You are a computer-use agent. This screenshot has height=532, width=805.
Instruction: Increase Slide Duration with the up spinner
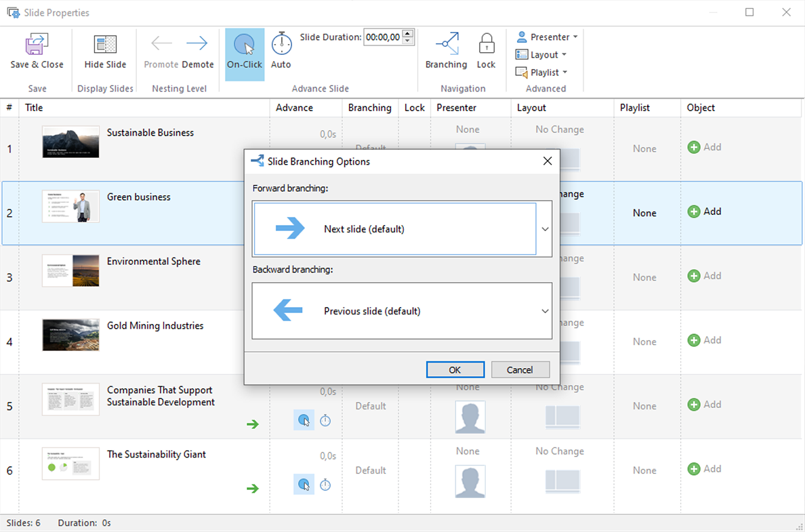click(407, 33)
